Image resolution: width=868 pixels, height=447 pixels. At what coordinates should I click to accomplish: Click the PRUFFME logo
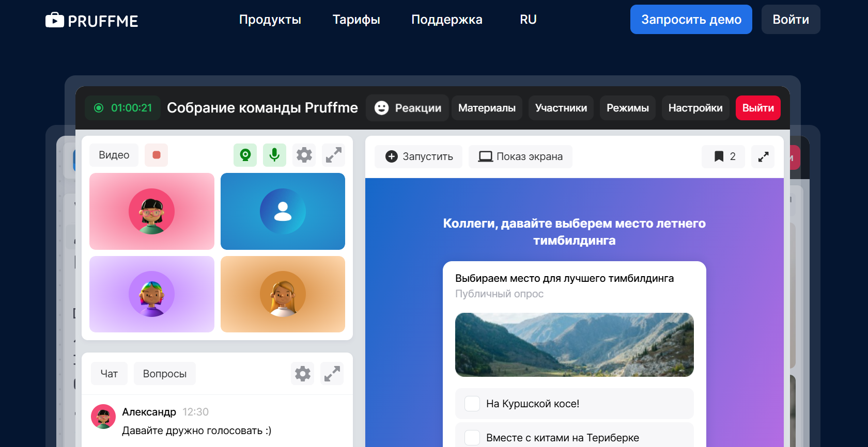coord(91,20)
